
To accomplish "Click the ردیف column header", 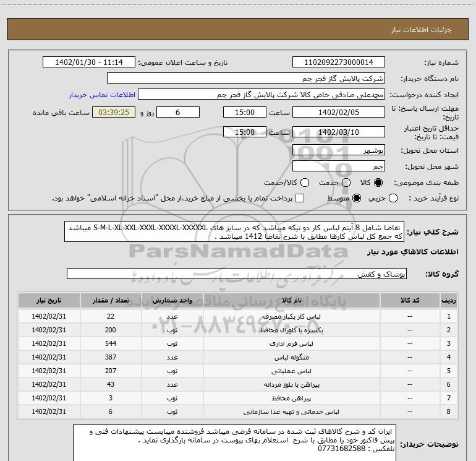I will click(449, 300).
